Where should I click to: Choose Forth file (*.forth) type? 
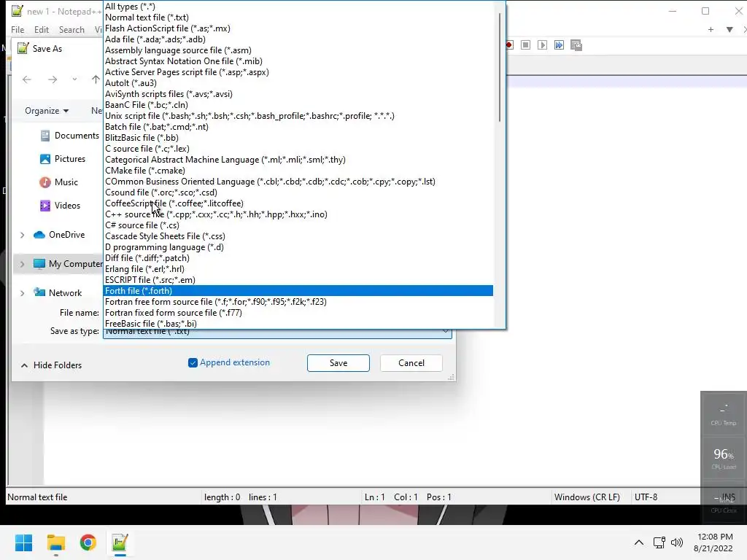(x=298, y=291)
